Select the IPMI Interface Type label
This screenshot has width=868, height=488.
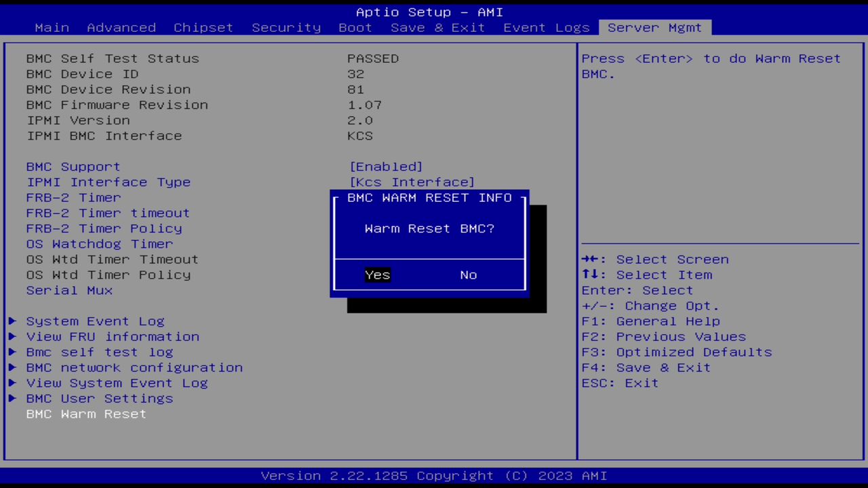pos(108,182)
